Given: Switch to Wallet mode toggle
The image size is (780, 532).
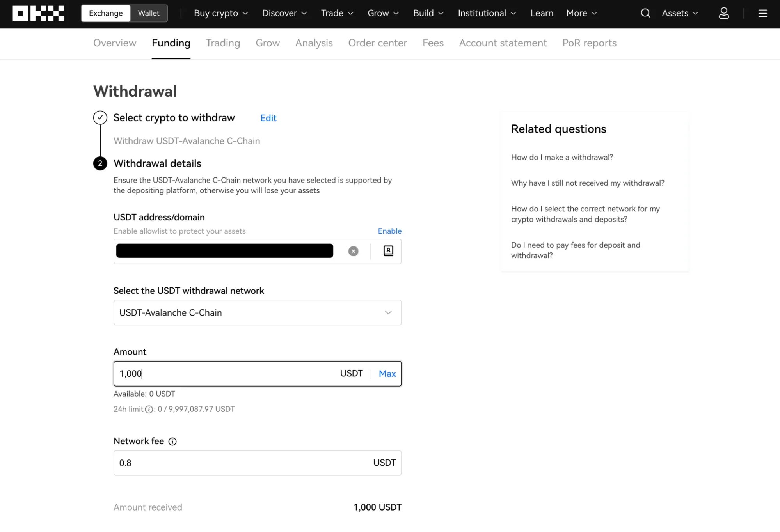Looking at the screenshot, I should point(149,13).
